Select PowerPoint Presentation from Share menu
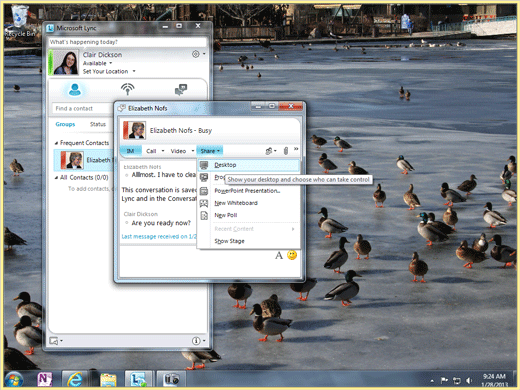Image resolution: width=520 pixels, height=390 pixels. 249,191
